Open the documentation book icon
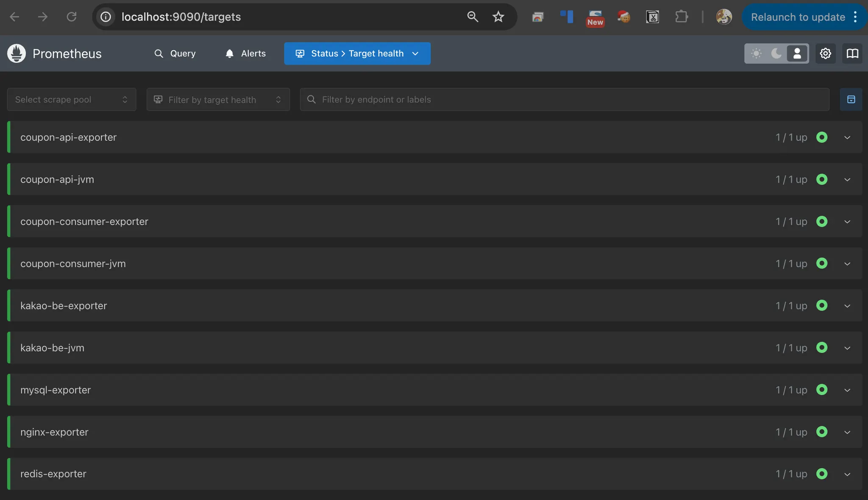The width and height of the screenshot is (868, 500). 852,53
